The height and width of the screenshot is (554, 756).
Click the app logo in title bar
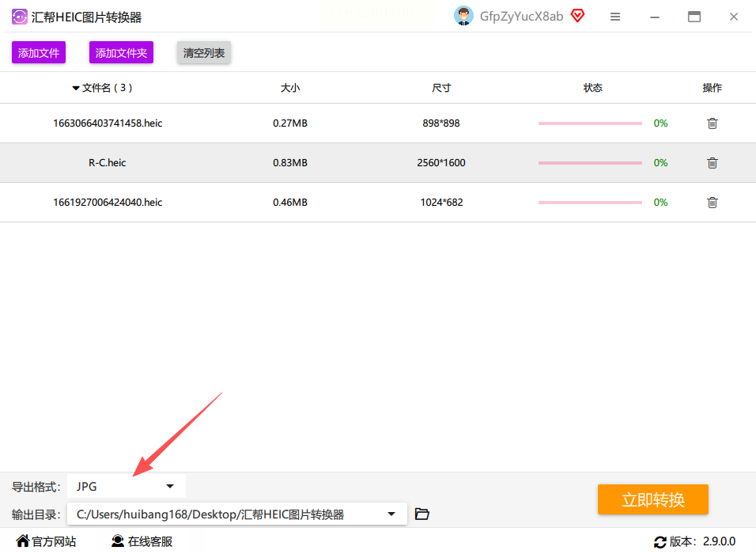click(x=19, y=17)
